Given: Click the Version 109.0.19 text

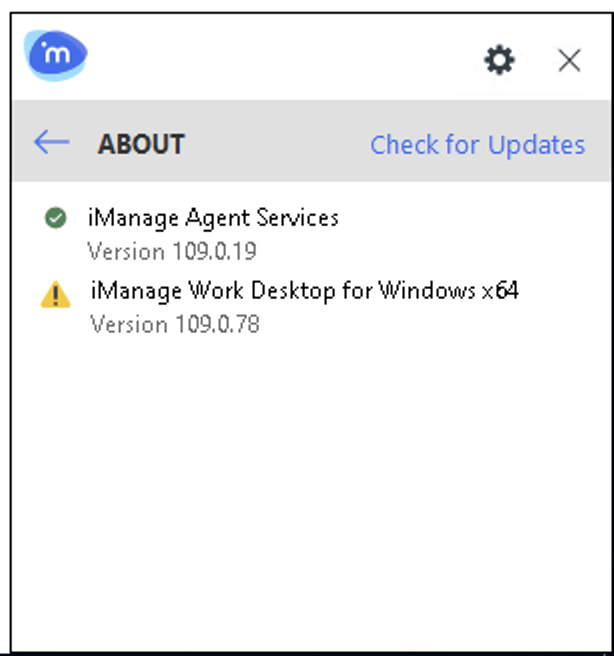Looking at the screenshot, I should click(x=171, y=250).
